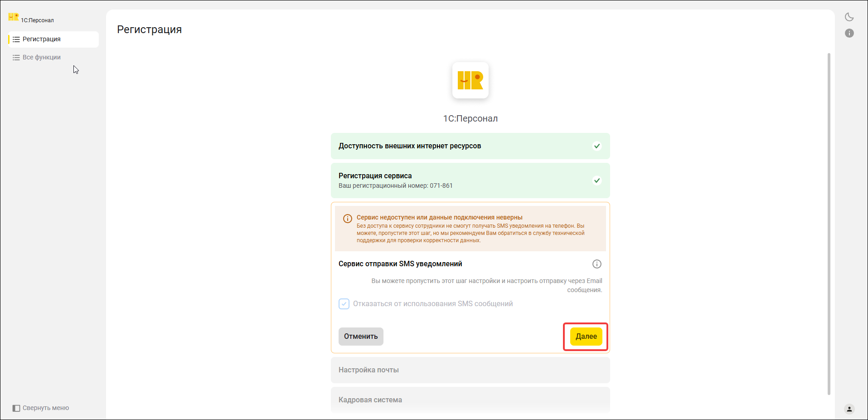Click the text Ваш регистрационный номер: 071-861
Screen dimensions: 868x420
point(395,186)
